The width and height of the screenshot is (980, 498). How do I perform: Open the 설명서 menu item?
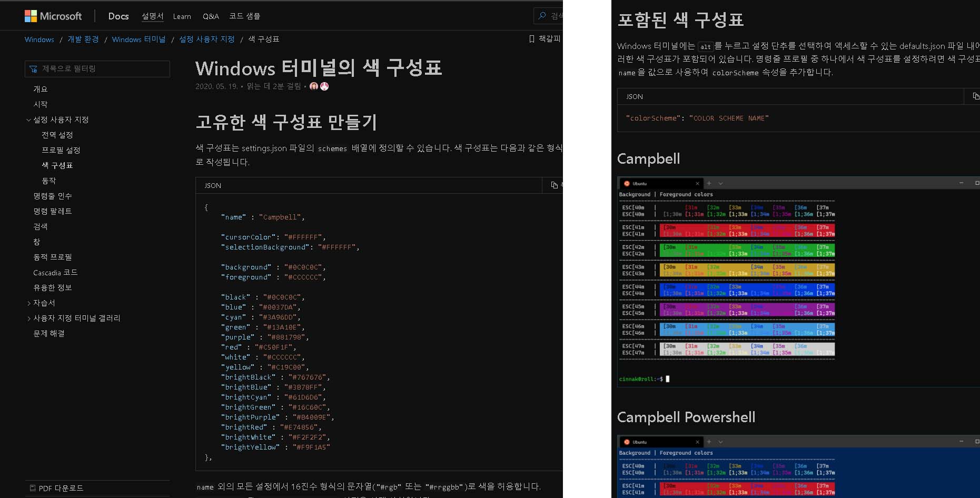pyautogui.click(x=152, y=16)
